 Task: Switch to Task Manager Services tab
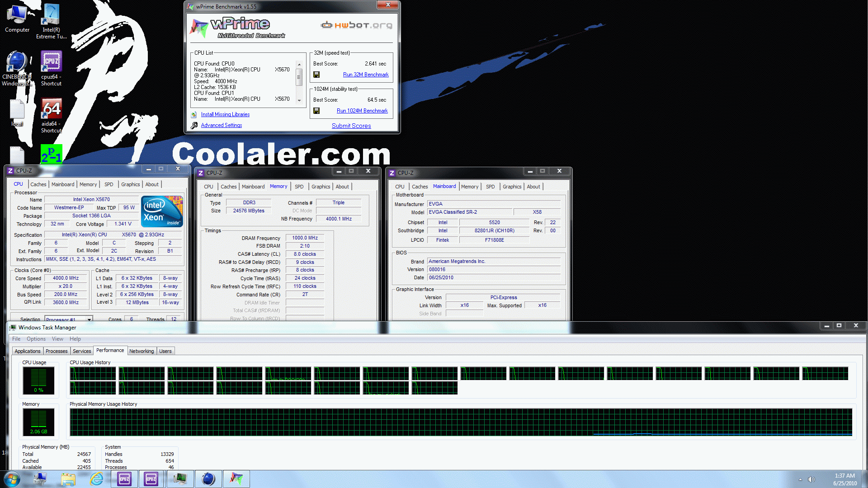(x=82, y=351)
